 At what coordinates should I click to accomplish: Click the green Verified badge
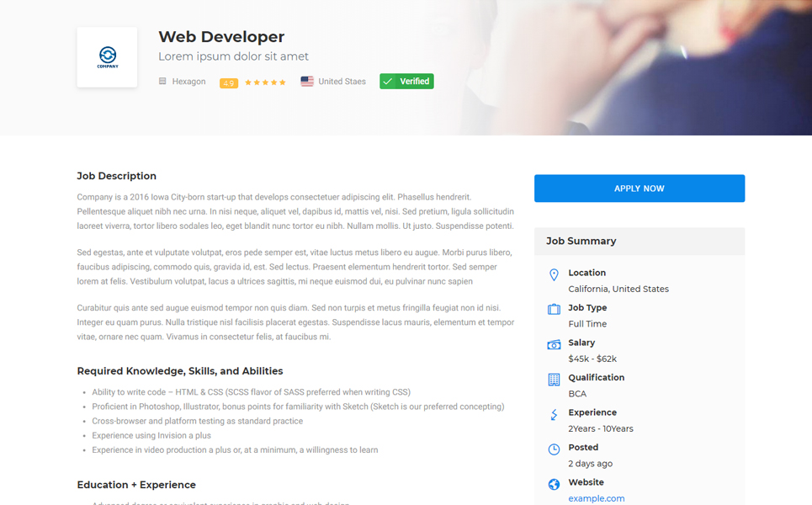(406, 82)
